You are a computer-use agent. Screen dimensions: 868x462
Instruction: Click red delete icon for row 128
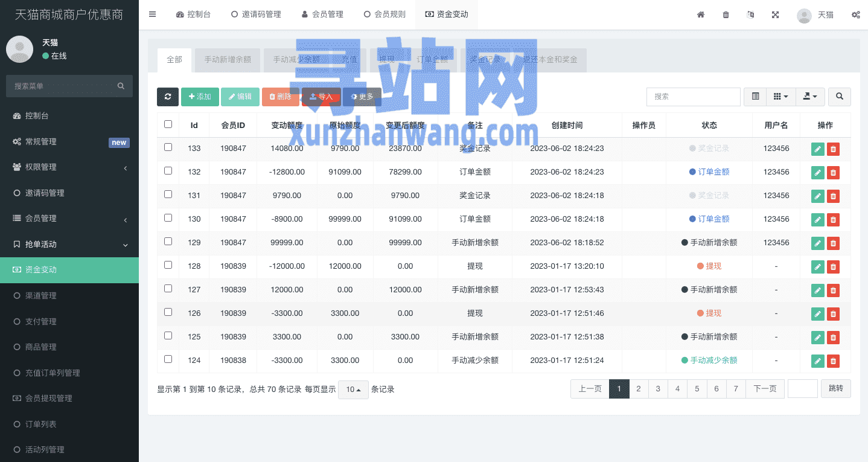(833, 267)
